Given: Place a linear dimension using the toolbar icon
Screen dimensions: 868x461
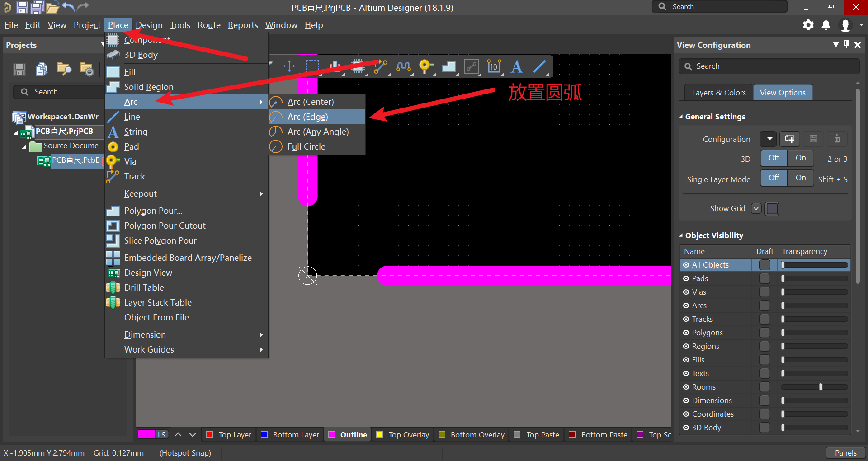Looking at the screenshot, I should click(x=494, y=66).
